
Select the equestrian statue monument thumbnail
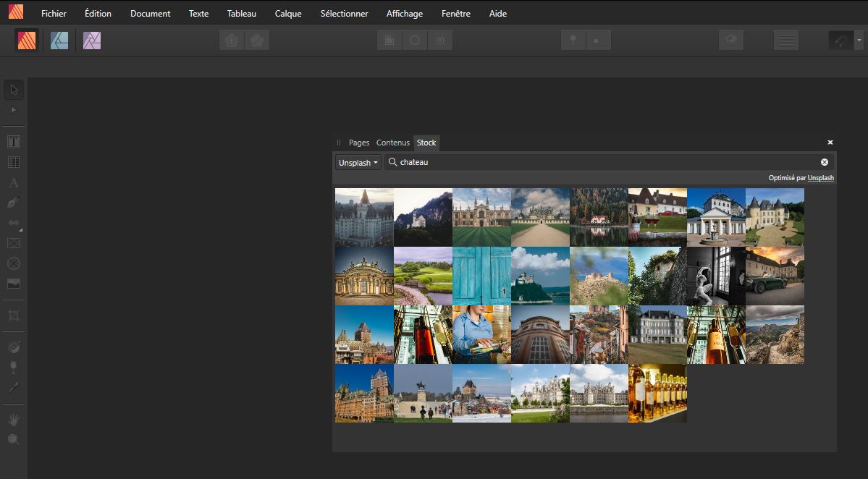pos(423,394)
